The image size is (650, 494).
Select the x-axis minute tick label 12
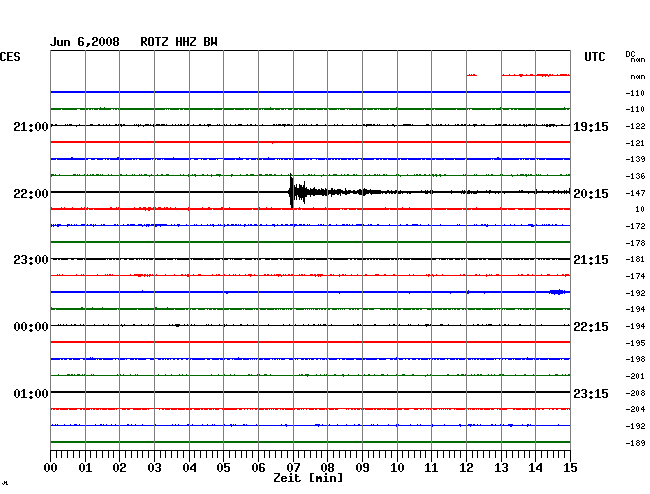[x=466, y=468]
